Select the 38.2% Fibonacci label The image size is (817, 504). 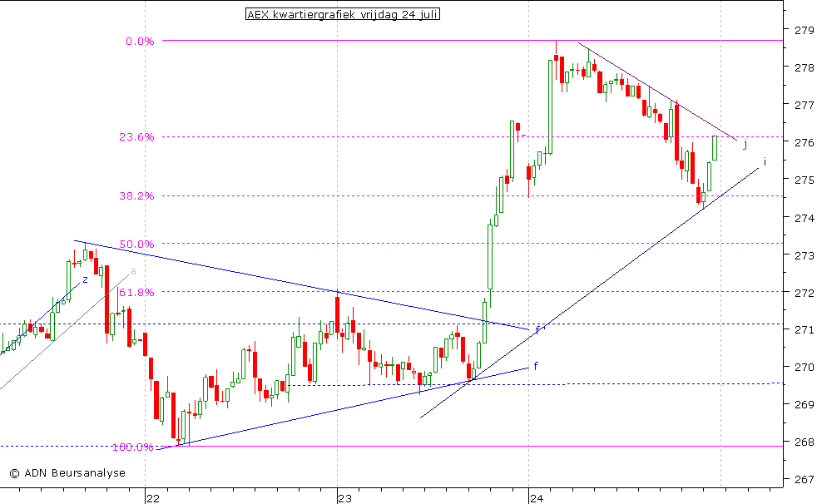pos(136,196)
